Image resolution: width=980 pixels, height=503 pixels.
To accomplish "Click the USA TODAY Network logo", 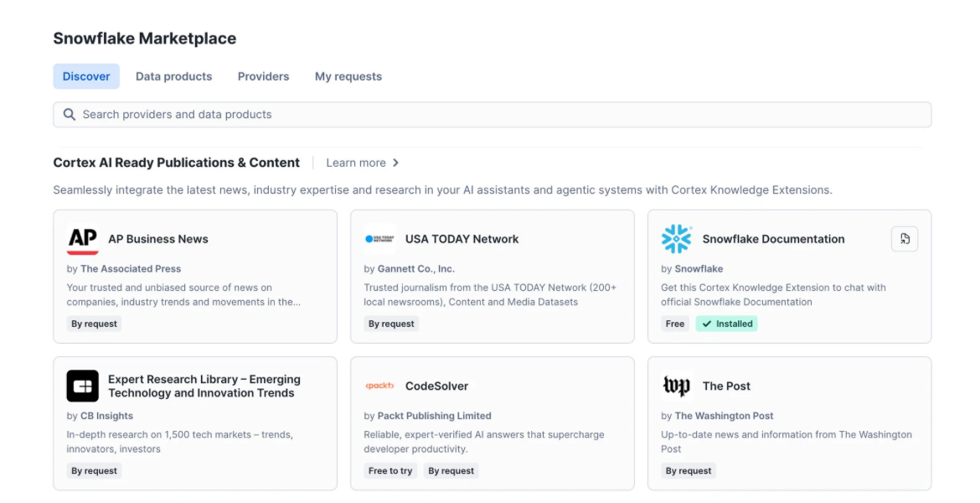I will [x=379, y=239].
